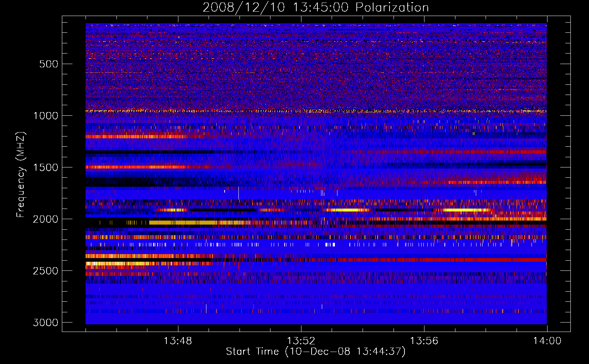The image size is (589, 364).
Task: Select the 1000 frequency tick label
Action: (46, 116)
